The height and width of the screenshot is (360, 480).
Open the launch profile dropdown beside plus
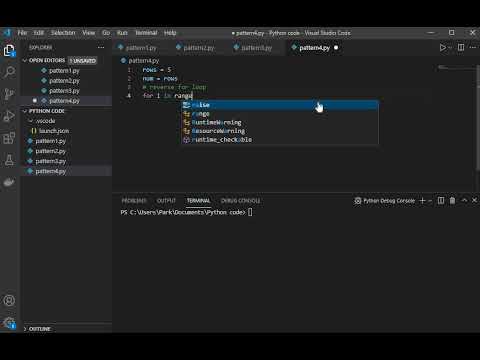[x=430, y=201]
